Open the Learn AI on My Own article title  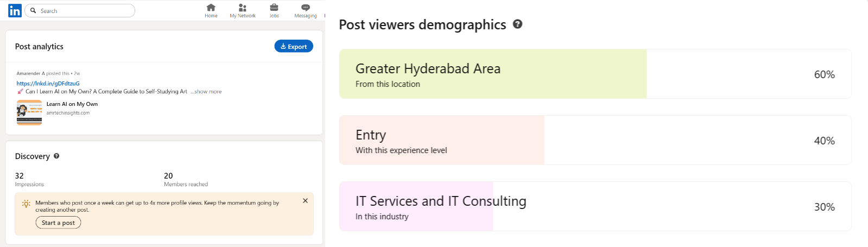click(72, 104)
